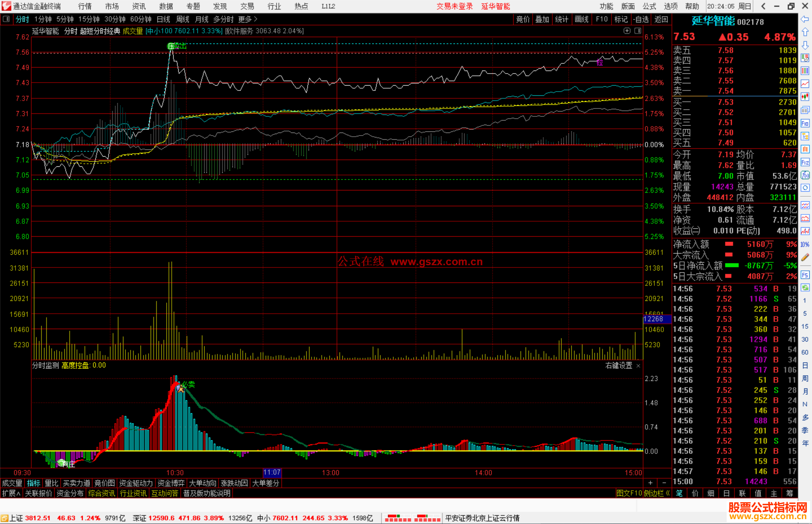Click the 必卖 signal marker on indicator
812x524 pixels.
pyautogui.click(x=188, y=385)
